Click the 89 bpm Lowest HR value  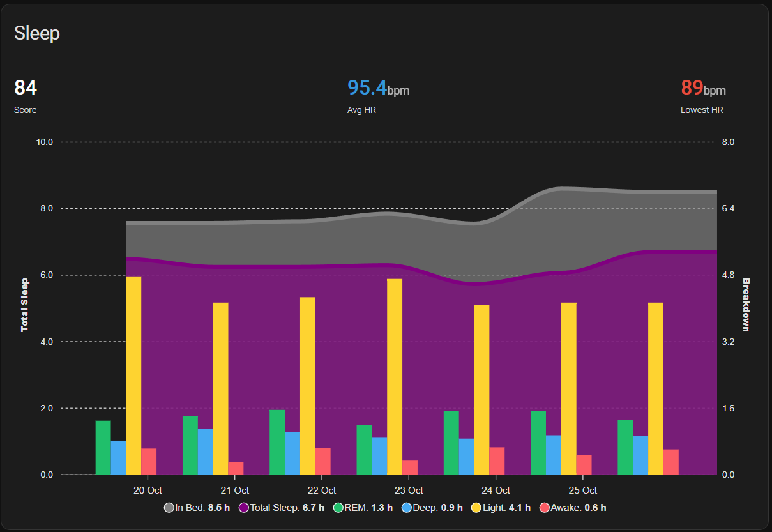point(703,87)
